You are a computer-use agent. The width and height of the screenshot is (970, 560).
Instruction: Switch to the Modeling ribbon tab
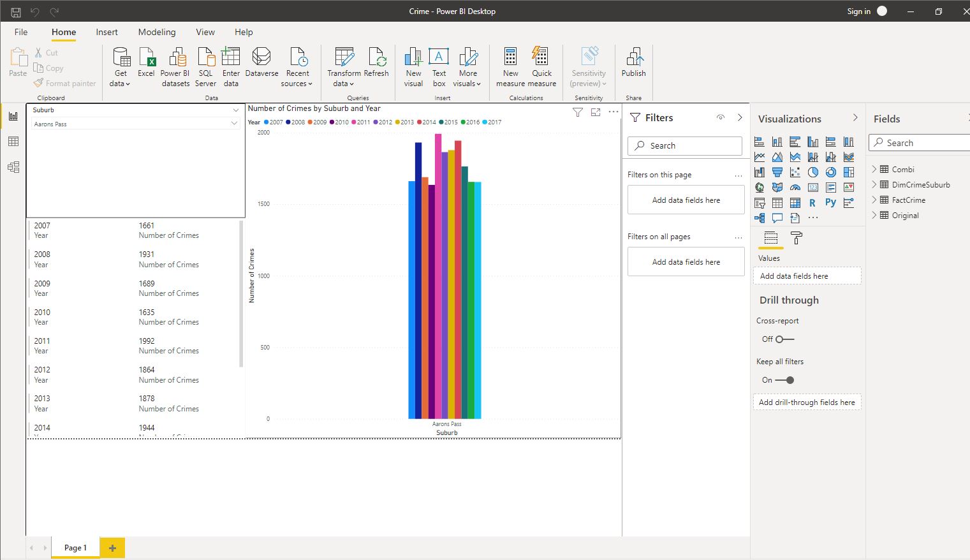point(157,32)
